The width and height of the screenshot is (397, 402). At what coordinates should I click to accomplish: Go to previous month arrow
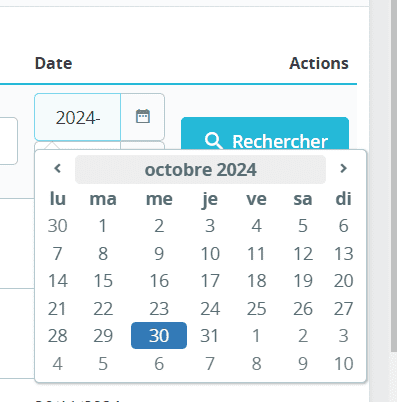[57, 169]
